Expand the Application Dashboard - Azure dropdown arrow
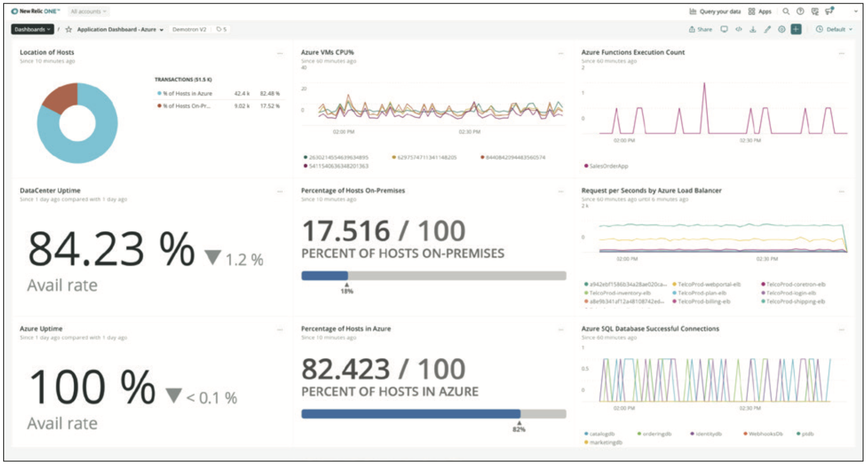The width and height of the screenshot is (868, 466). [x=161, y=30]
